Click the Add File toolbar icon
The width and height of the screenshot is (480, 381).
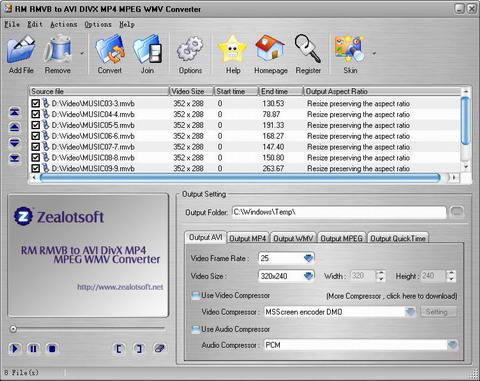coord(21,50)
